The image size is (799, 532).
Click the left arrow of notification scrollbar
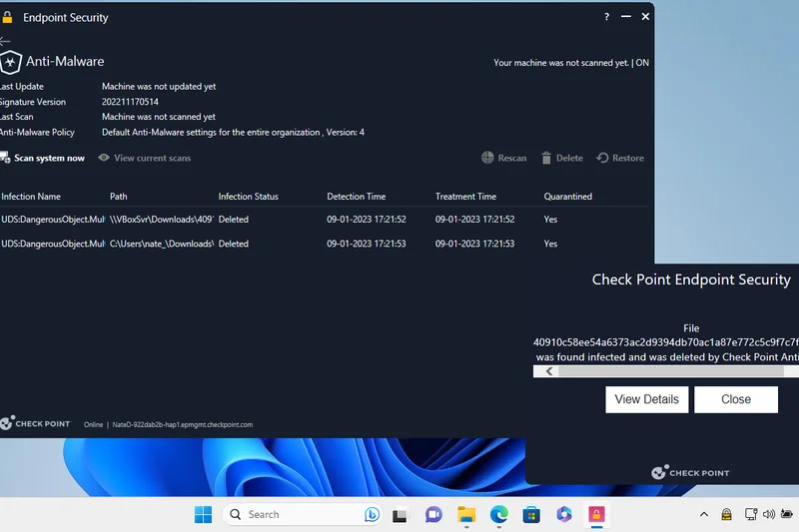pos(548,371)
